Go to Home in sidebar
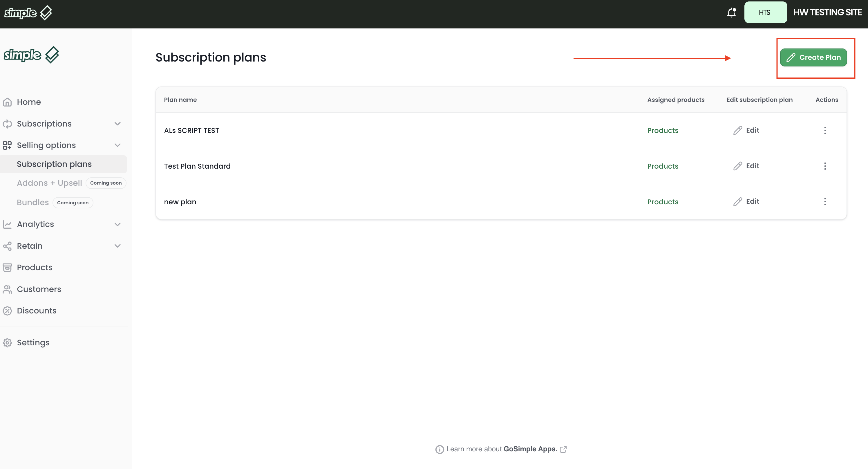 (29, 102)
